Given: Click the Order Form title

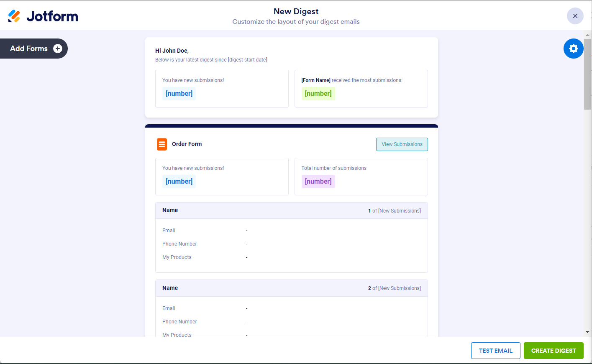Looking at the screenshot, I should pos(187,144).
